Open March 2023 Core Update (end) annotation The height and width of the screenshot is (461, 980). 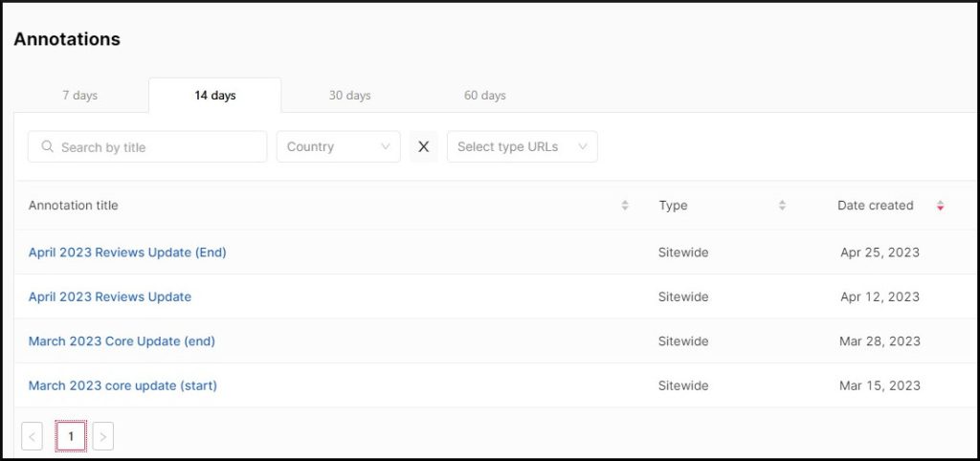click(x=122, y=341)
